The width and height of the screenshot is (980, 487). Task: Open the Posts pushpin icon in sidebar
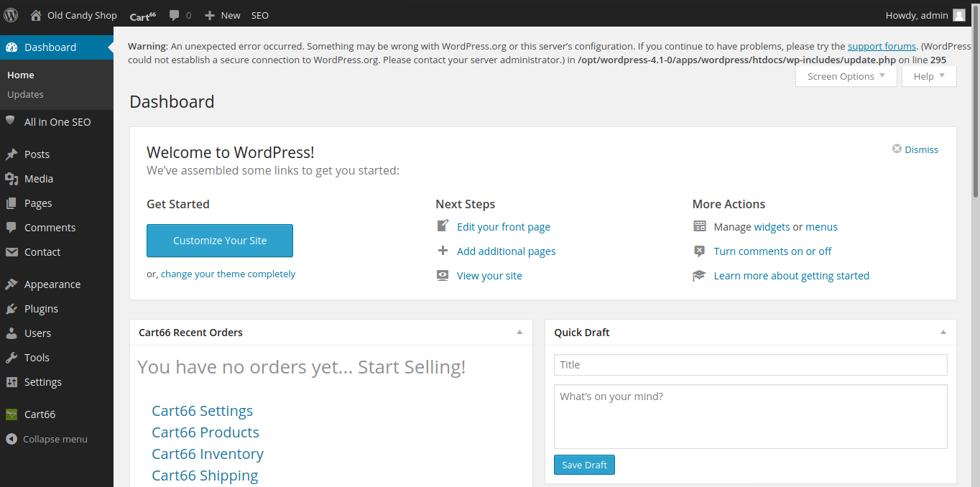(11, 154)
